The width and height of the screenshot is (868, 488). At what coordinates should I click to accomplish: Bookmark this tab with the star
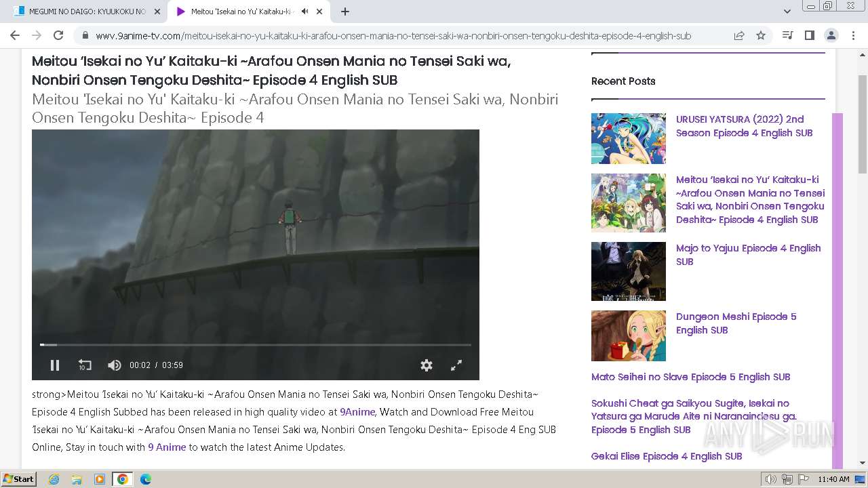(761, 35)
